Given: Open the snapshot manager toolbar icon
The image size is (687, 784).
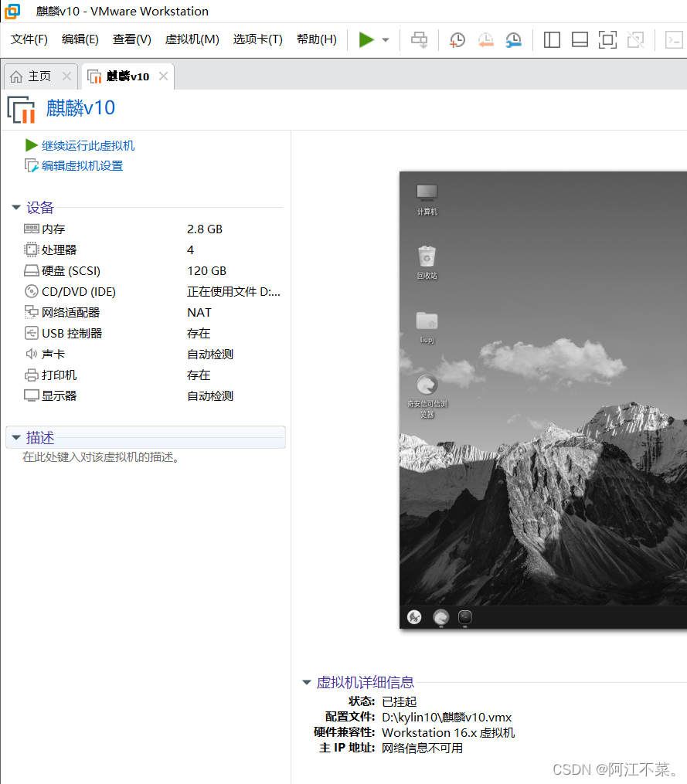Looking at the screenshot, I should pyautogui.click(x=513, y=39).
